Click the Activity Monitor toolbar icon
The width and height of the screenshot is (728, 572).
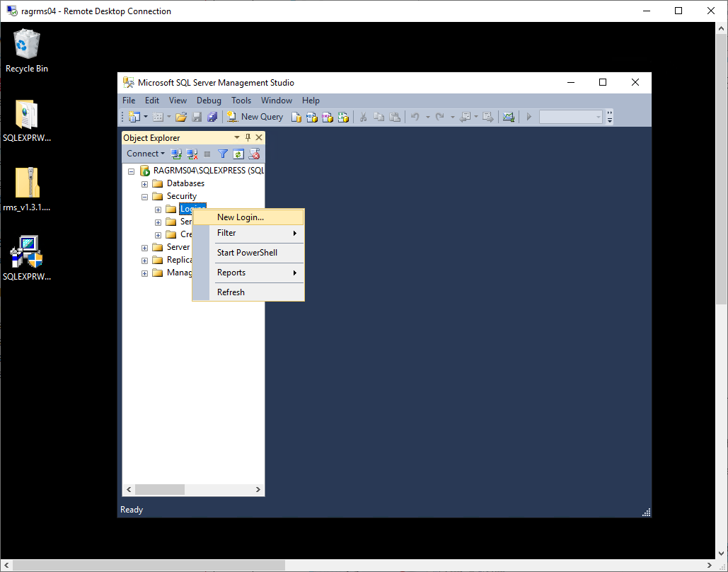coord(509,117)
